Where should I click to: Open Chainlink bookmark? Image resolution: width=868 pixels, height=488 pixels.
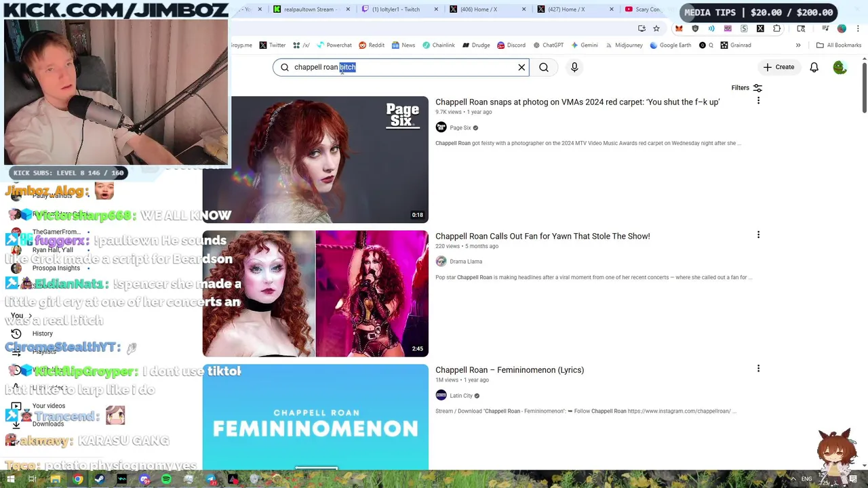pos(439,45)
